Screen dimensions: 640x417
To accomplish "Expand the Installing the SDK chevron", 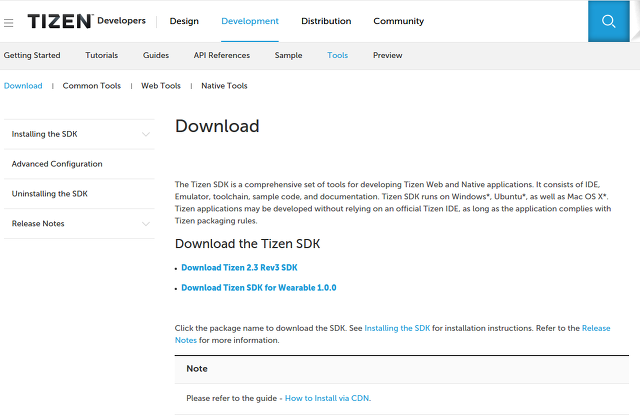I will coord(146,134).
